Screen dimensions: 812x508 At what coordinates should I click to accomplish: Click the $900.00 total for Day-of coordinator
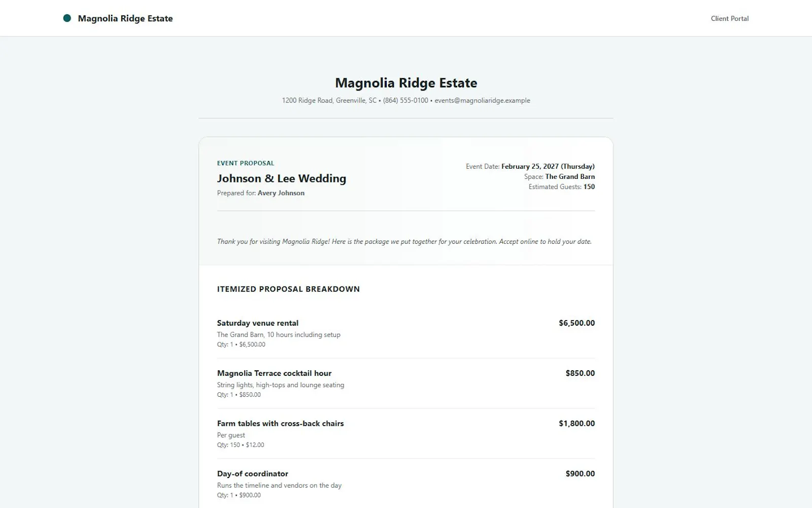point(580,474)
